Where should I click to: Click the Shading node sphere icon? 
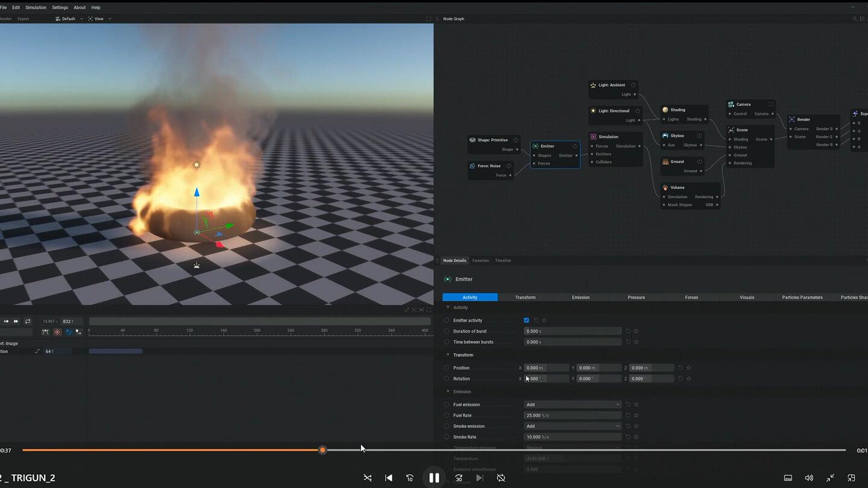pos(665,110)
